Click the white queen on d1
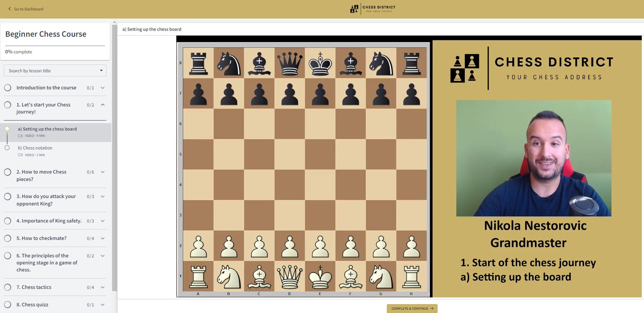The width and height of the screenshot is (644, 313). pyautogui.click(x=290, y=277)
